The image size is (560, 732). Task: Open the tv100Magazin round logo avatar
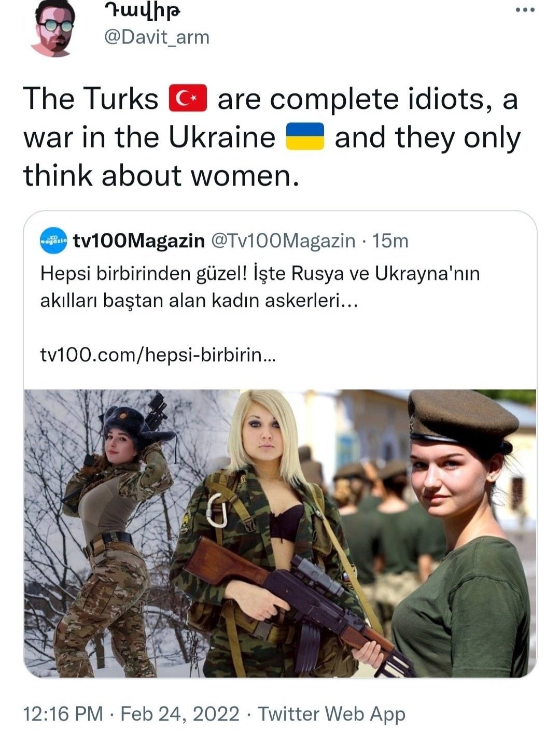53,240
